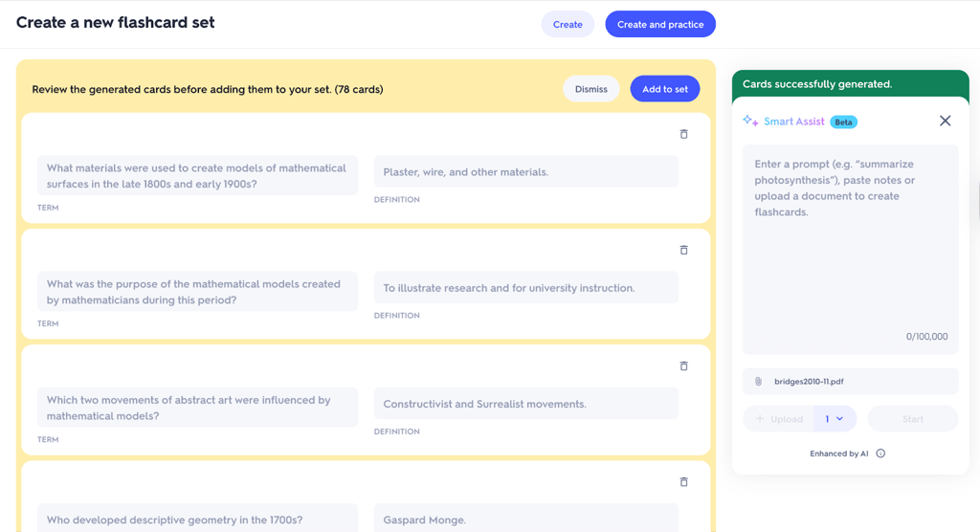Edit the term about two abstract art movements
Viewport: 980px width, 532px height.
[197, 408]
